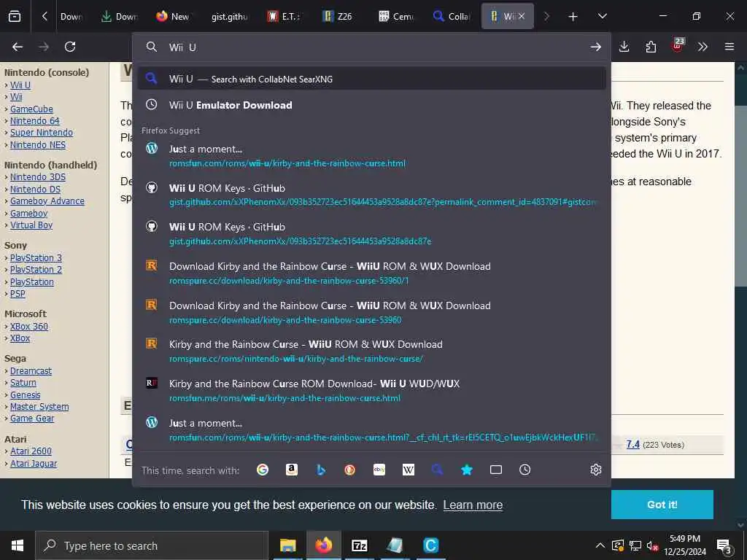Open the Windows Start menu

(18, 545)
